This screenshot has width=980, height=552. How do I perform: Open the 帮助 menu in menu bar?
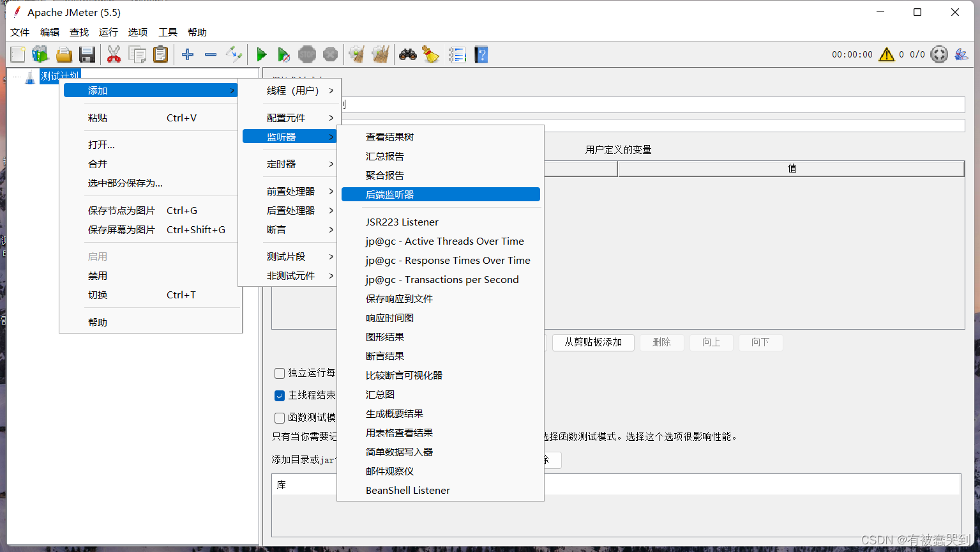pos(197,32)
